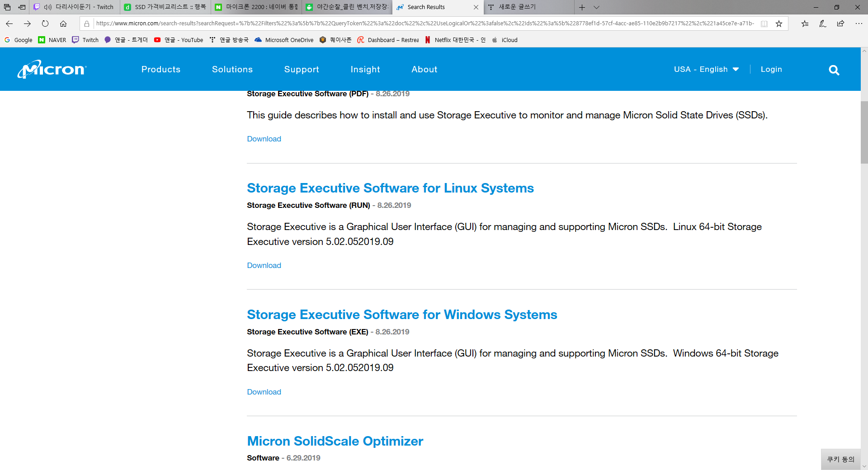Open Google bookmark
This screenshot has height=470, width=868.
(18, 40)
